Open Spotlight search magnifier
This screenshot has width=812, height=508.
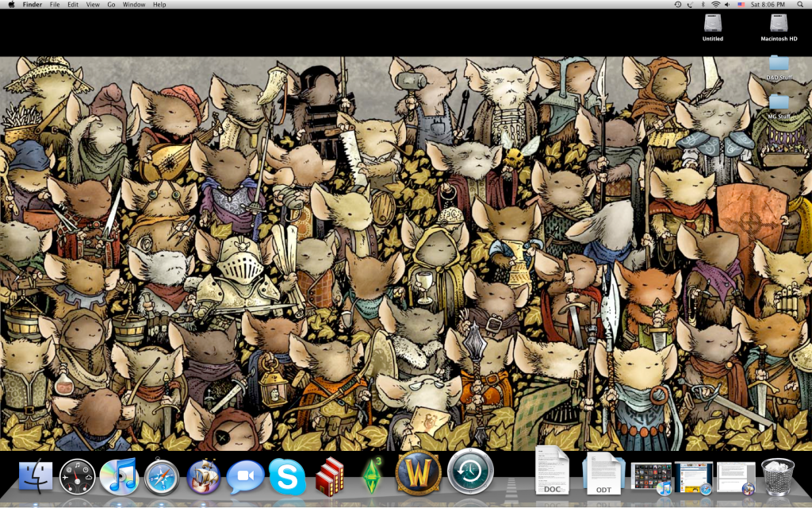[x=800, y=4]
